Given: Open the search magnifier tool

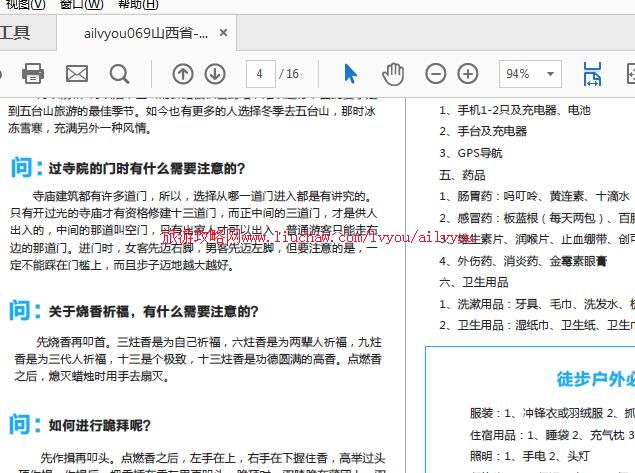Looking at the screenshot, I should pyautogui.click(x=120, y=73).
